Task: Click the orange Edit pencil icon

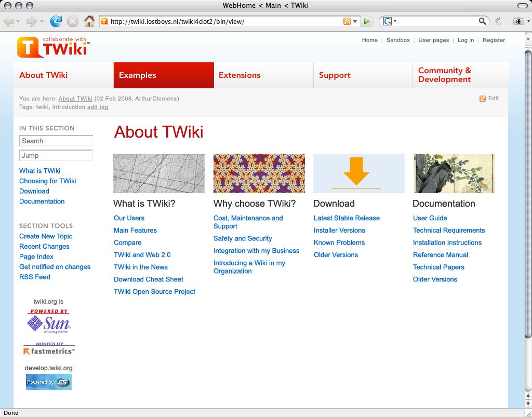Action: pos(483,99)
